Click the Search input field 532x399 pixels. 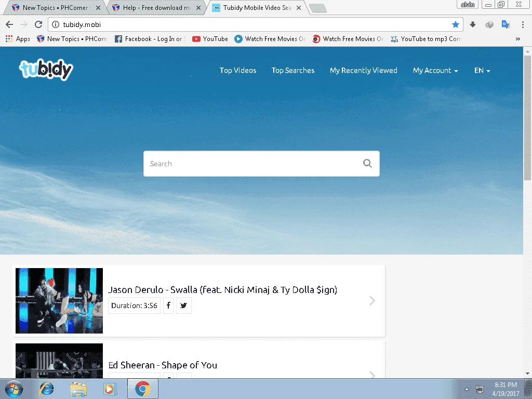click(x=261, y=164)
